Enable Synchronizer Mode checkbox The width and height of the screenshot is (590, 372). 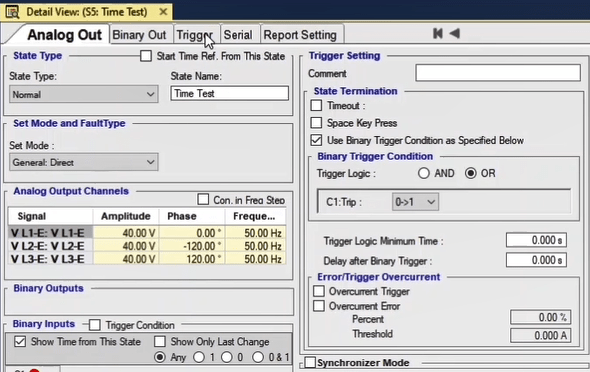tap(310, 363)
